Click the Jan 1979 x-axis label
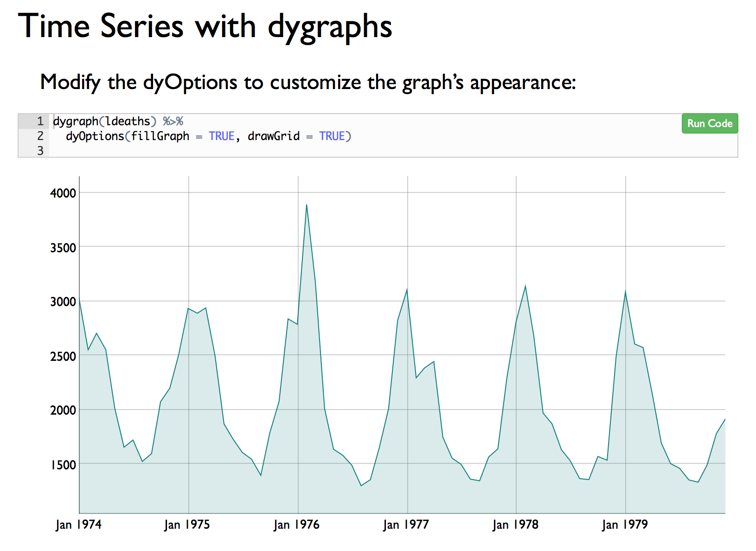The width and height of the screenshot is (756, 551). (x=624, y=525)
